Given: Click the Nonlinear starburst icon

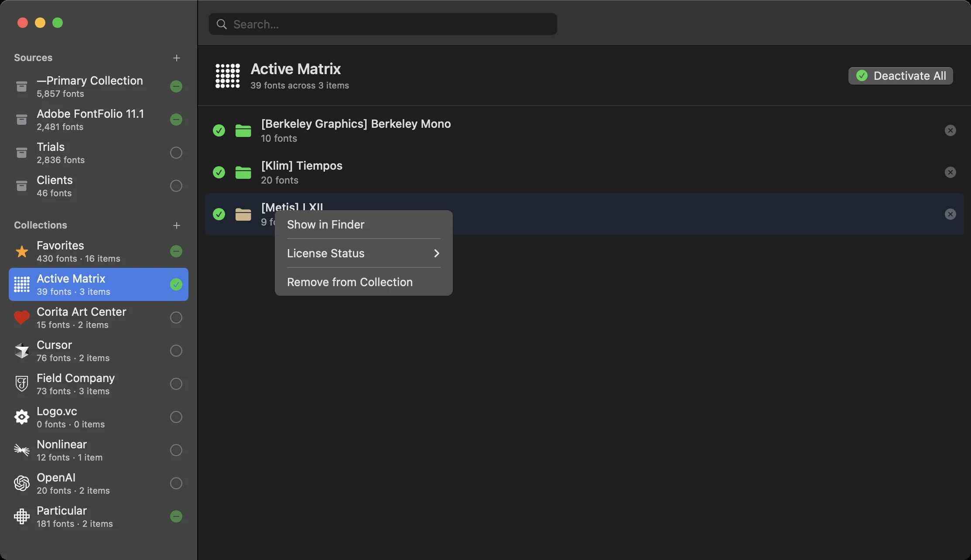Looking at the screenshot, I should 22,450.
